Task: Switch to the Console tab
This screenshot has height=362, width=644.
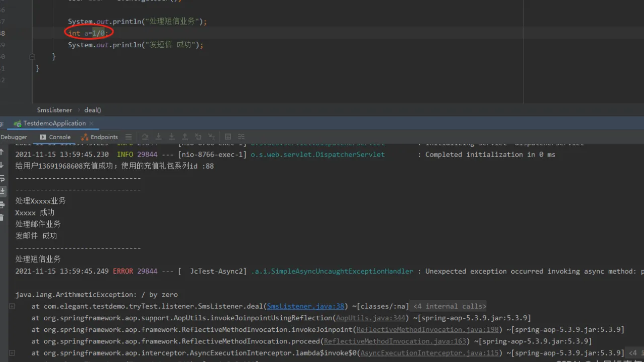Action: pos(55,137)
